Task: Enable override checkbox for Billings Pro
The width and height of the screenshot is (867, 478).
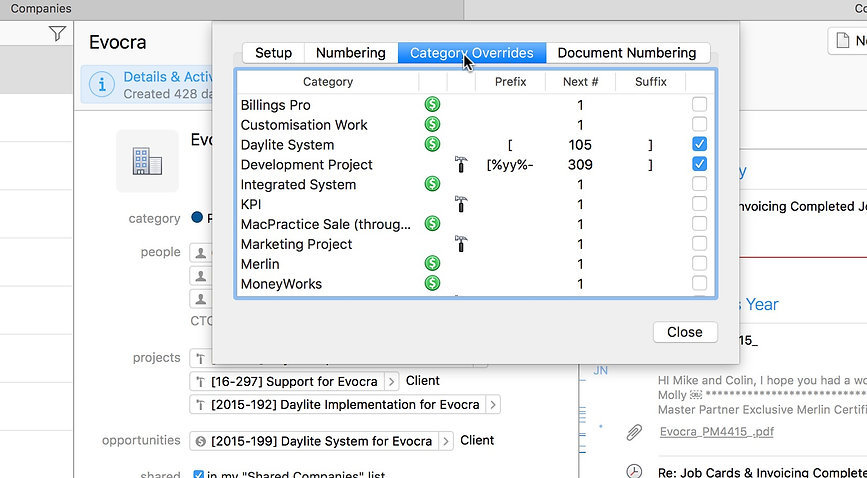Action: tap(699, 104)
